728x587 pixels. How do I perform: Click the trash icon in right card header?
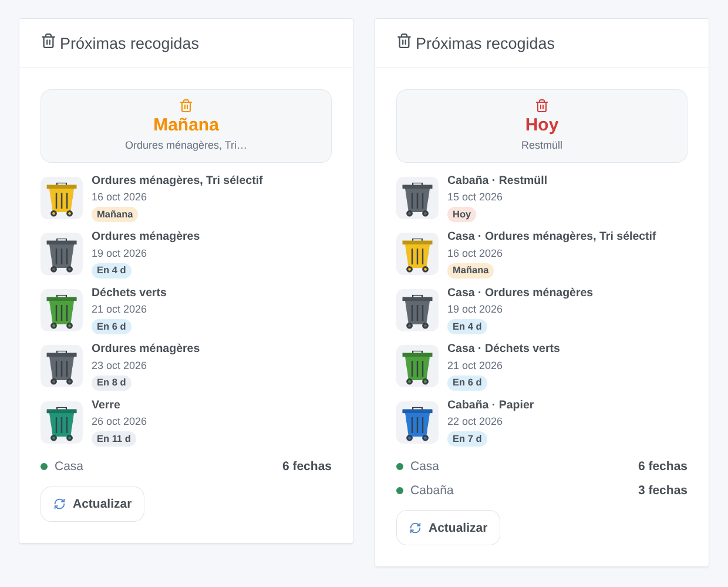click(x=405, y=41)
